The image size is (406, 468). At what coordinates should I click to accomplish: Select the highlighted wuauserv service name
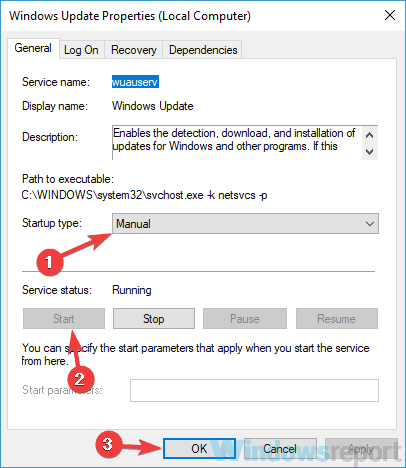pyautogui.click(x=135, y=82)
